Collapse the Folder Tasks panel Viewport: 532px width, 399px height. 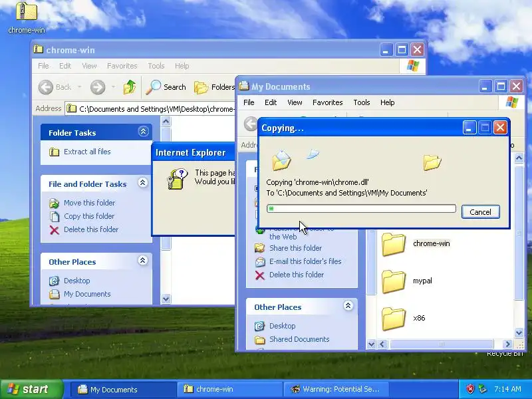(143, 132)
